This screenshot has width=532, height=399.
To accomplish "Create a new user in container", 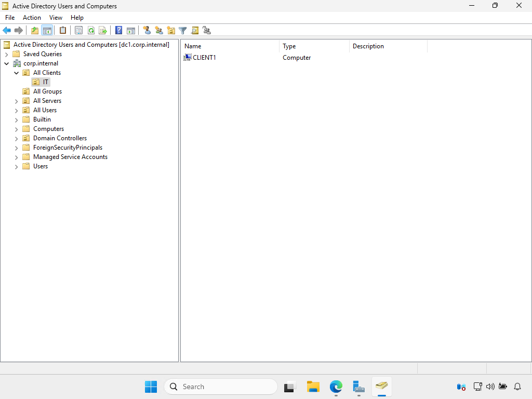I will [147, 31].
